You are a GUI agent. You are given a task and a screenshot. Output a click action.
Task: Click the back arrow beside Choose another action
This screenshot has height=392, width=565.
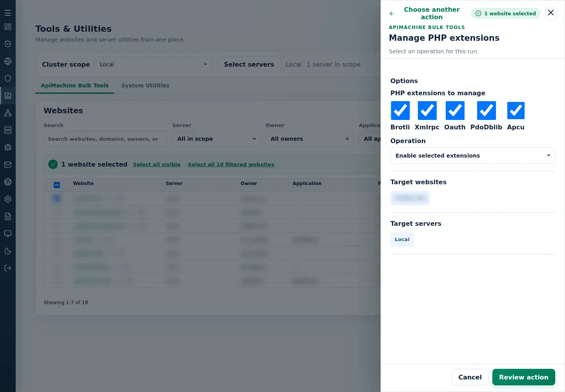click(x=392, y=13)
